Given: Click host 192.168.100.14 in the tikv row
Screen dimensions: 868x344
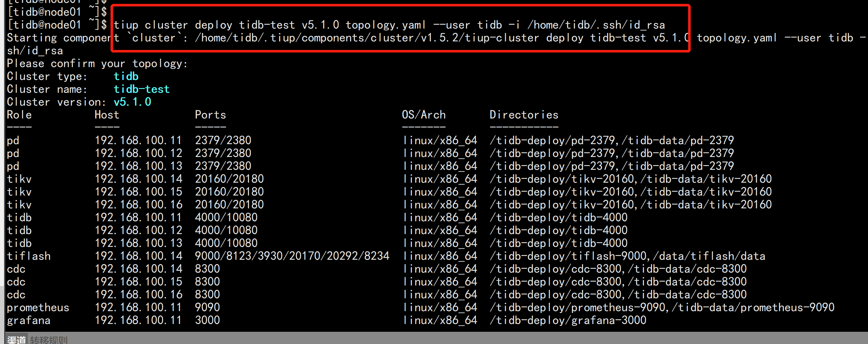Looking at the screenshot, I should [138, 179].
